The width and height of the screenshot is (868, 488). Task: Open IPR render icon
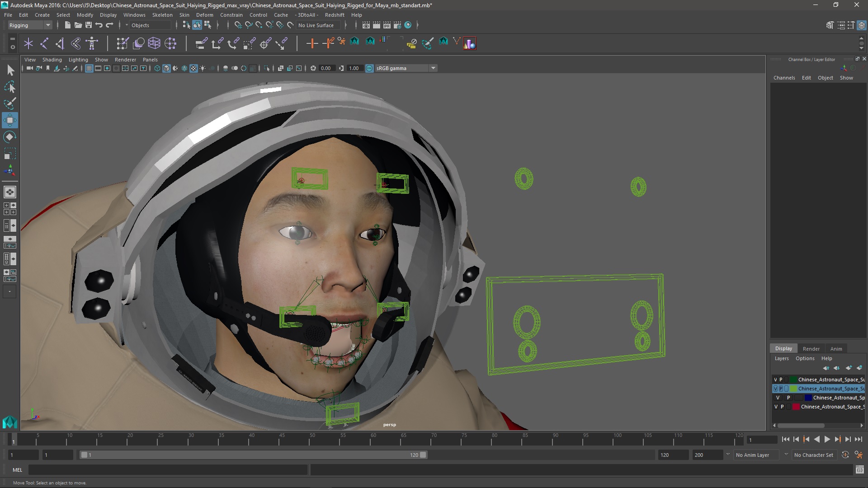pyautogui.click(x=387, y=25)
